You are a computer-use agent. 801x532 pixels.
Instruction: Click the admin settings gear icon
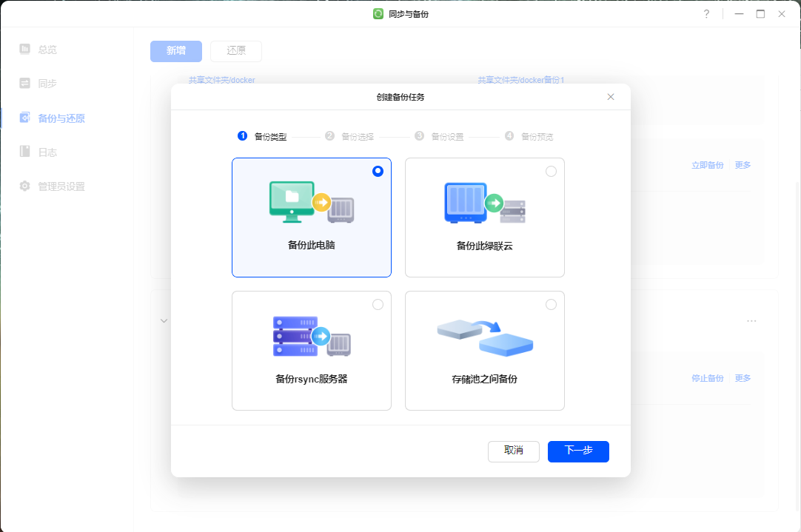[25, 186]
